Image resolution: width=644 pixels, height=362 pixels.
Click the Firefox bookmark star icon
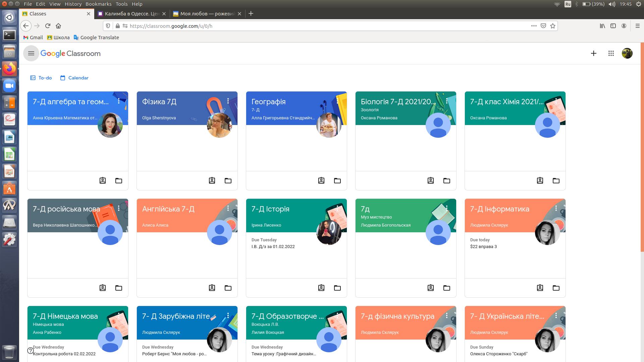click(553, 26)
